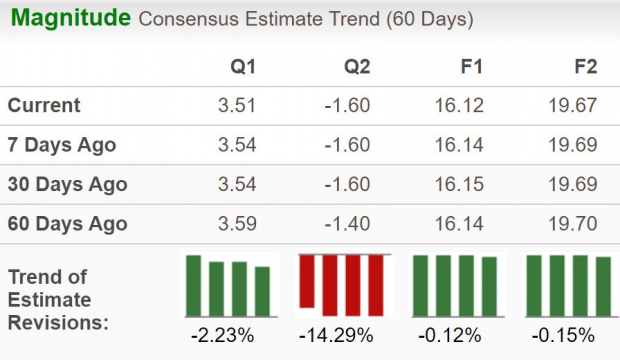Click the current F2 estimate 19.67

(x=573, y=106)
